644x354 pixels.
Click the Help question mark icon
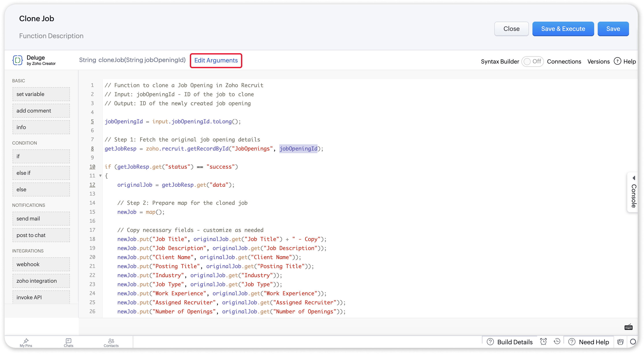point(617,61)
